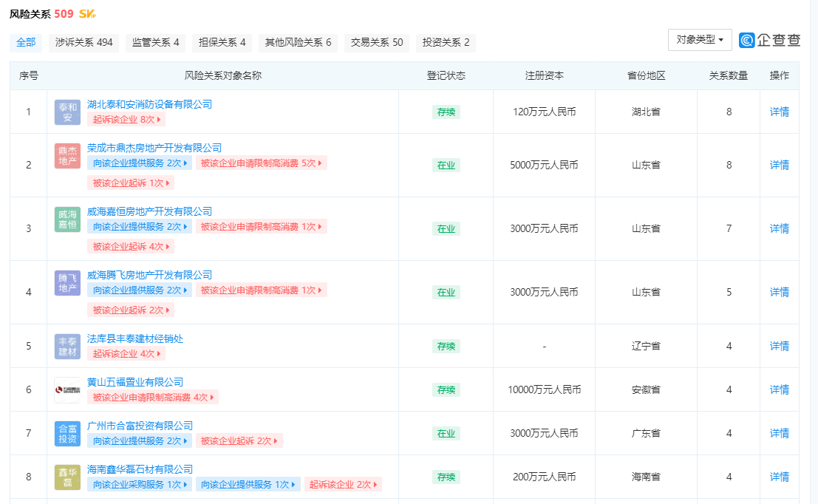
Task: Open 详情 for 威海腾飞房地产
Action: [x=780, y=293]
